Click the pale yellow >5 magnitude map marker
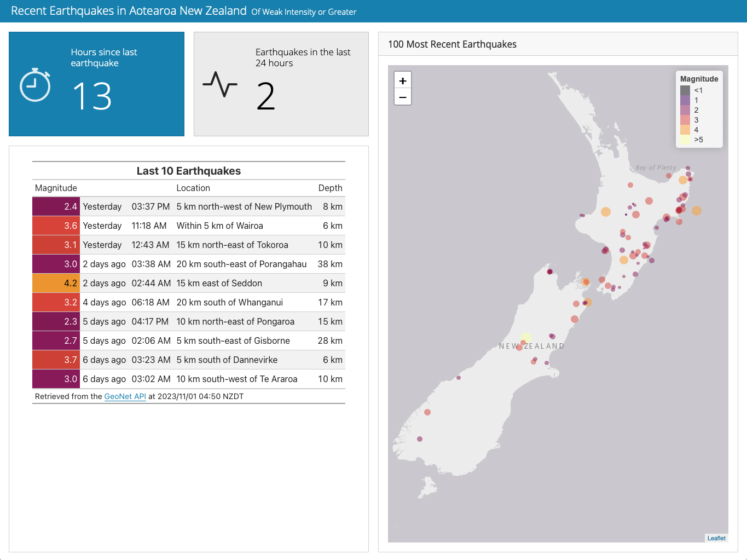Viewport: 747px width, 560px height. coord(526,337)
